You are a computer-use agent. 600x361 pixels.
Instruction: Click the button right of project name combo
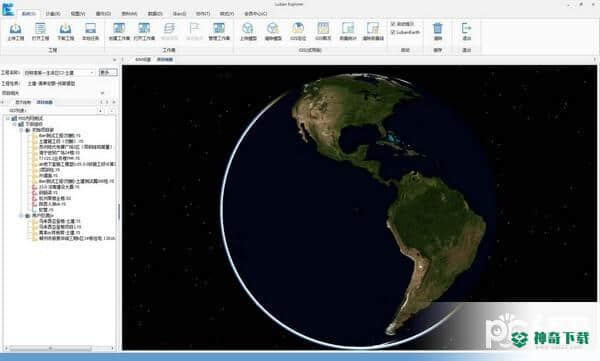click(108, 73)
